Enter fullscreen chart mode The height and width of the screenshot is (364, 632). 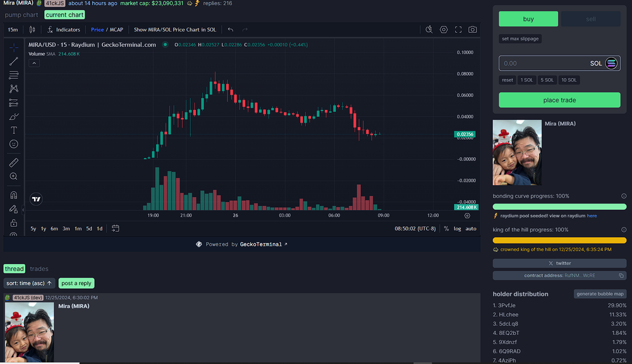[x=458, y=30]
